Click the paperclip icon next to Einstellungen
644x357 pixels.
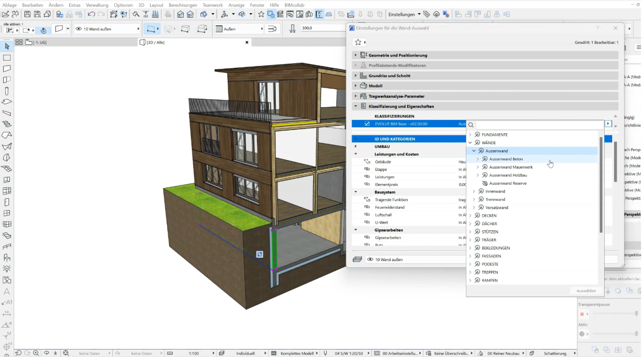pos(427,15)
